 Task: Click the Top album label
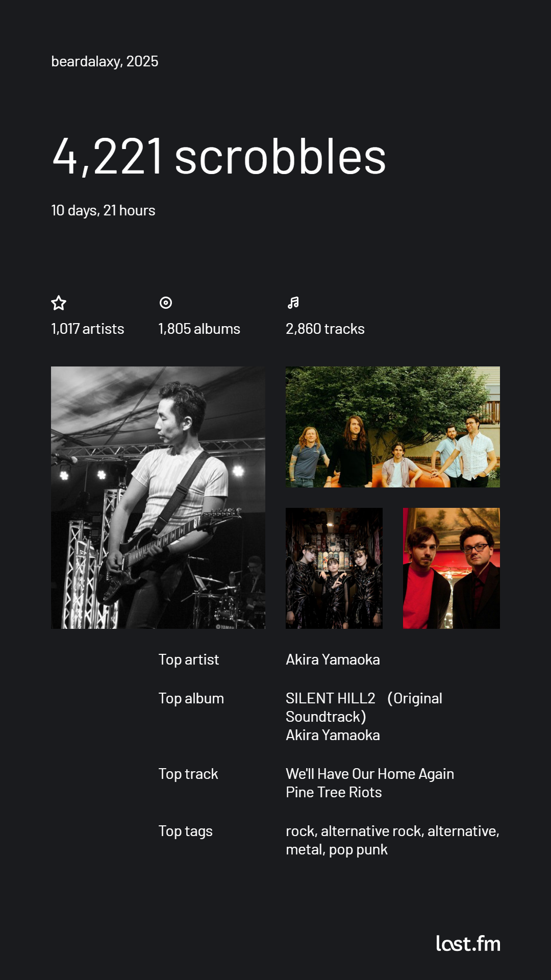coord(191,698)
